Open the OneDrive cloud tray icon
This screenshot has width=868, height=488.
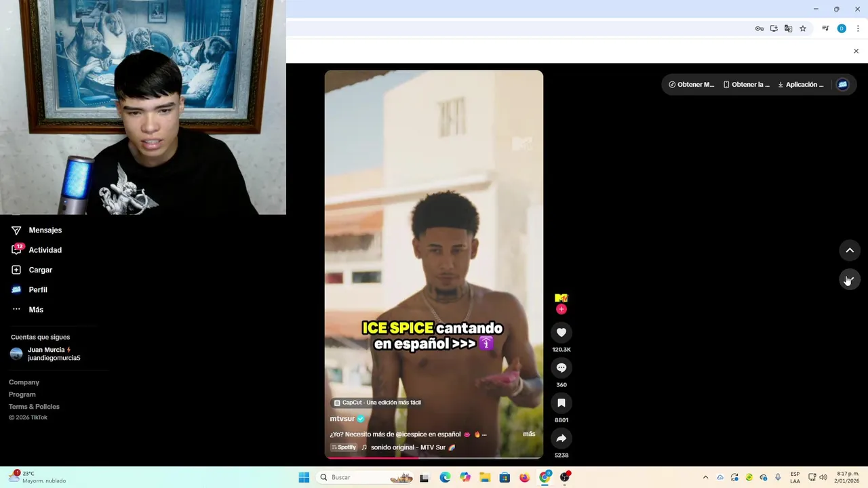[x=720, y=477]
